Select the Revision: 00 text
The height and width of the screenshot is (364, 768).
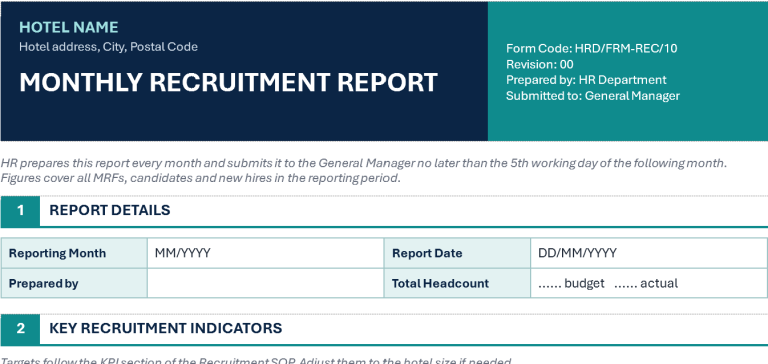539,64
